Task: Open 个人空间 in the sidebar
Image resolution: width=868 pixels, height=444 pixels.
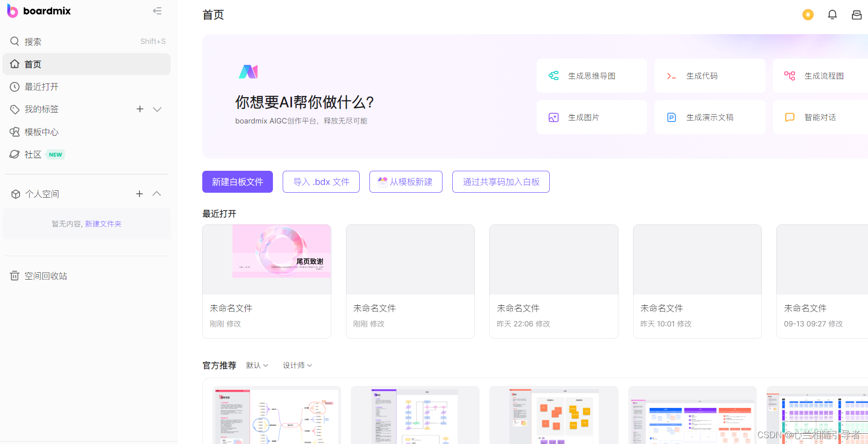Action: click(x=42, y=194)
